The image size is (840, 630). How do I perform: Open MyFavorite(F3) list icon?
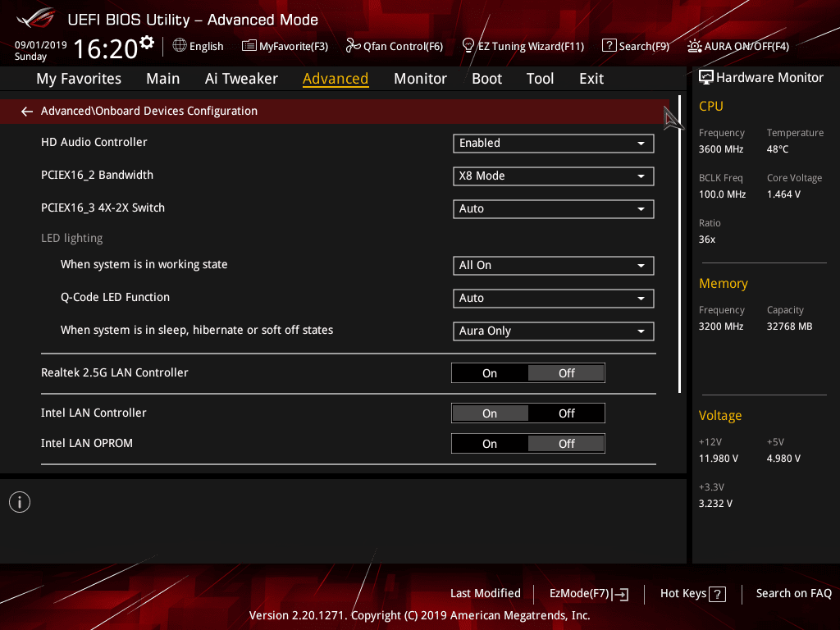(249, 46)
